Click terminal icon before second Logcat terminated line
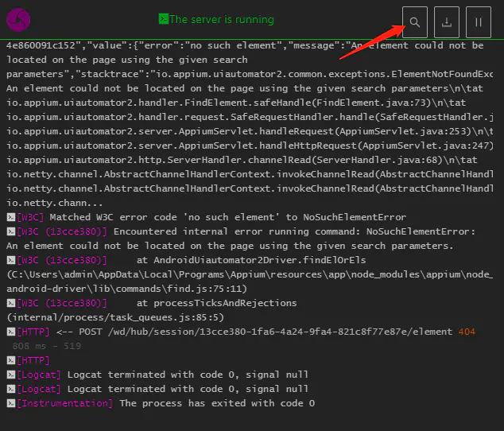This screenshot has height=431, width=504. click(x=11, y=389)
